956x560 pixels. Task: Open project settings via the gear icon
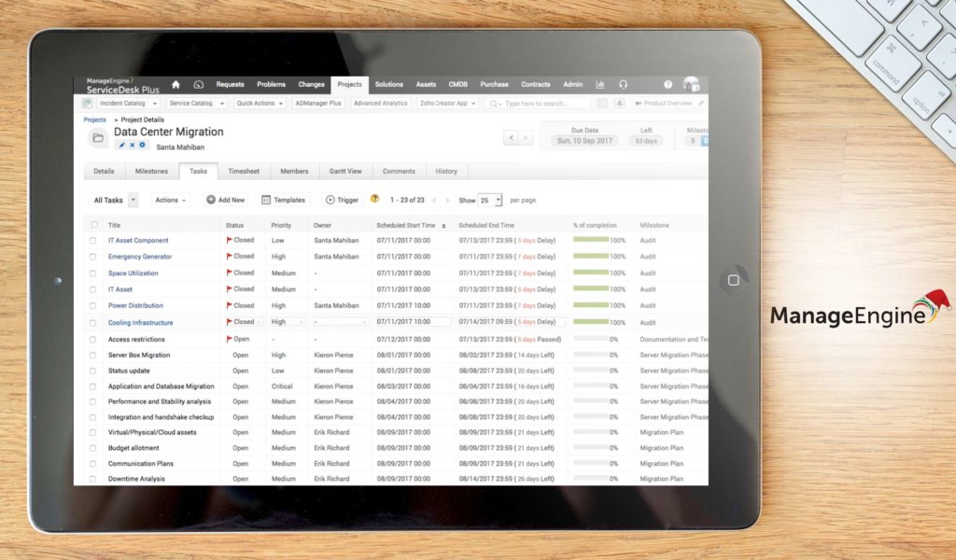(x=142, y=146)
